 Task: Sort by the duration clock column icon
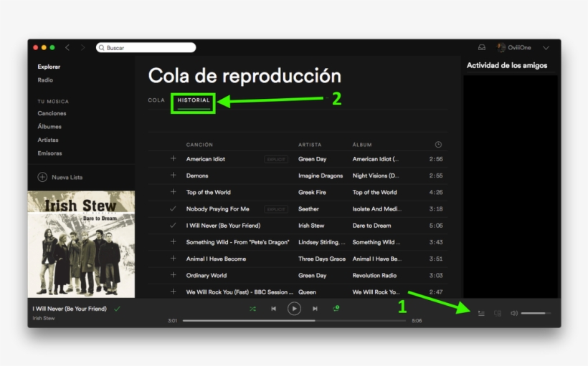438,145
